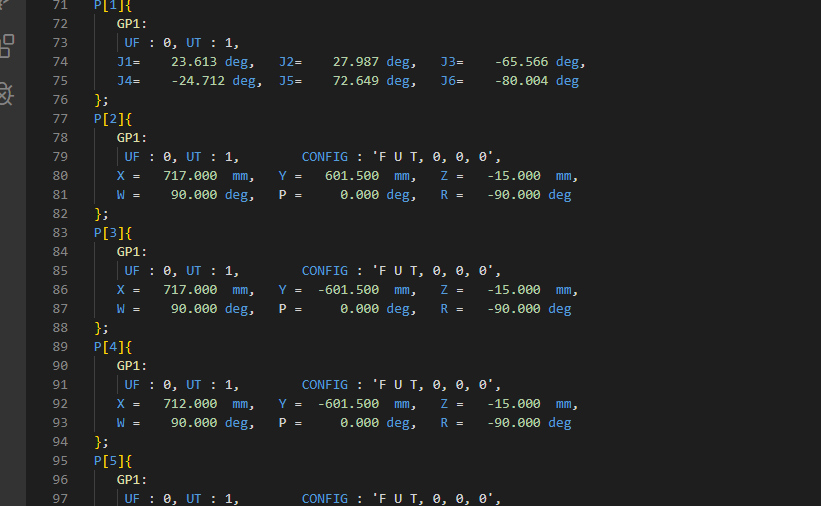Click GP1: on line 72
The height and width of the screenshot is (506, 821).
(x=132, y=24)
